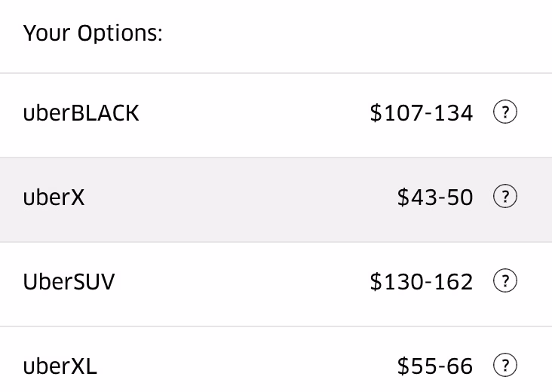This screenshot has width=552, height=392.
Task: Click the ride priced under fifty dollars
Action: (x=276, y=199)
